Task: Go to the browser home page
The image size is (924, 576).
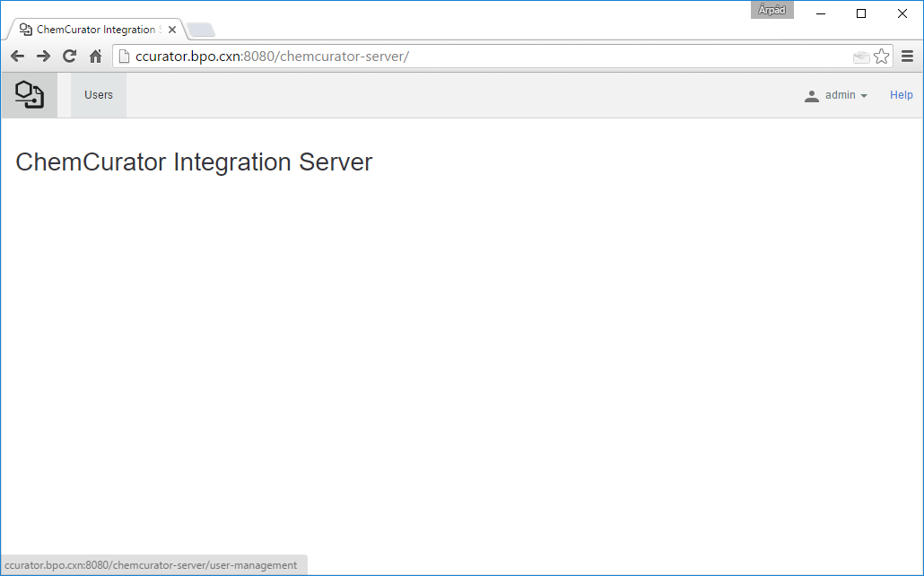Action: pos(95,57)
